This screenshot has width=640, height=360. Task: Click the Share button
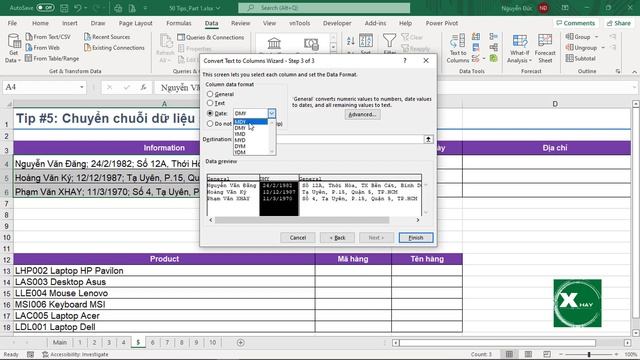tap(619, 23)
